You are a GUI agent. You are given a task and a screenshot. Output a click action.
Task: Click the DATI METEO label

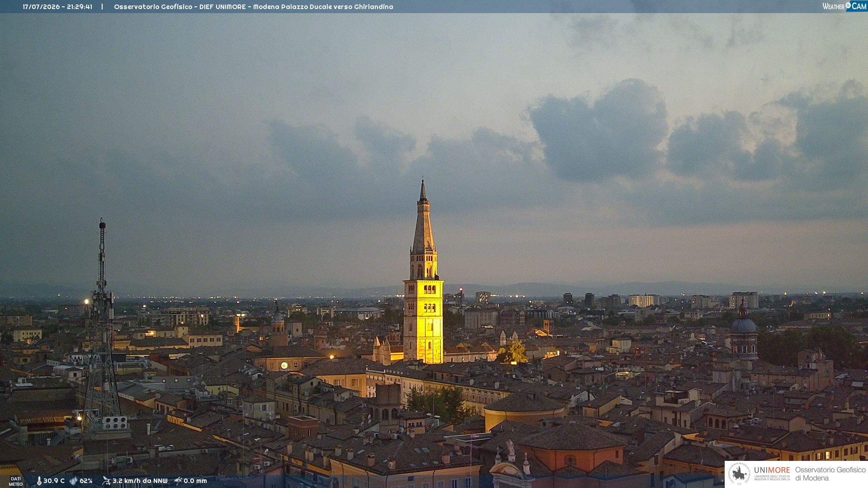pos(16,481)
